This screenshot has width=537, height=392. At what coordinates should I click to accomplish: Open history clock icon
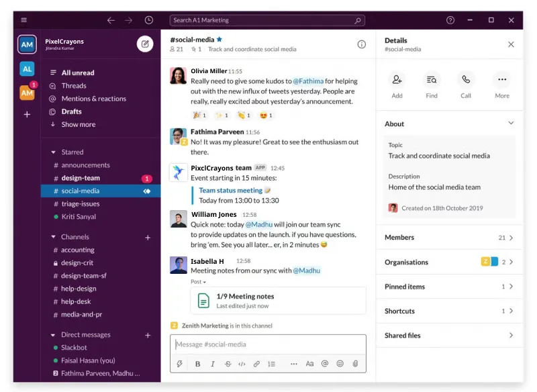coord(148,20)
